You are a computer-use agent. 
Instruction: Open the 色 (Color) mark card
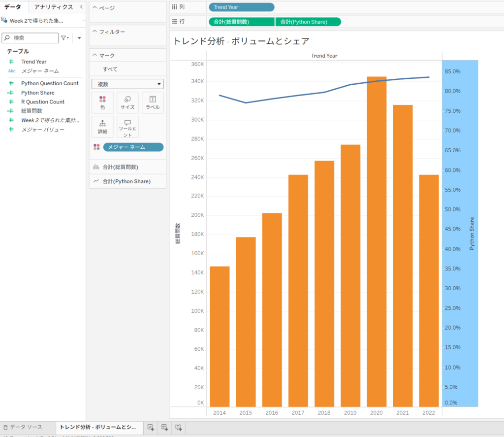[102, 102]
